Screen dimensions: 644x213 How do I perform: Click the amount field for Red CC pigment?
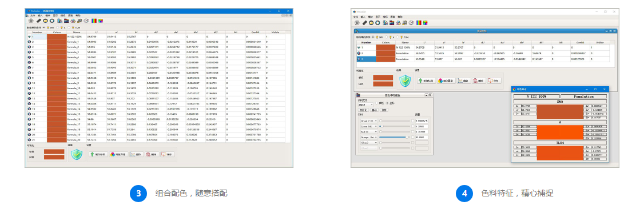tap(422, 132)
